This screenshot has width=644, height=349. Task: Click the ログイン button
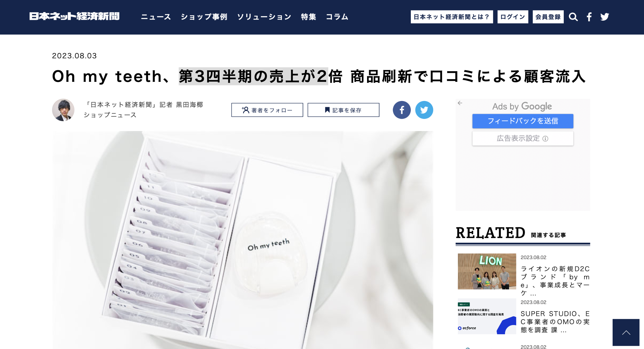[513, 17]
